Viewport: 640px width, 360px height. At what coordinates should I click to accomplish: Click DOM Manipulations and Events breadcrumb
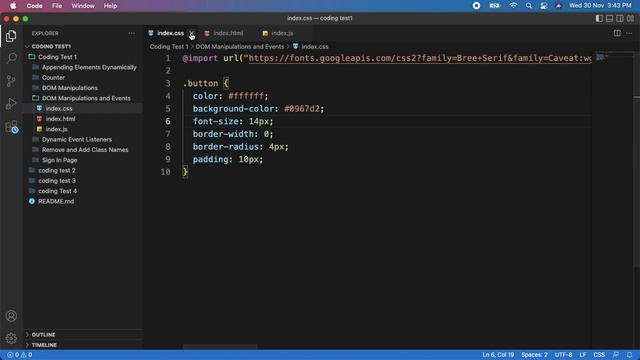click(240, 47)
